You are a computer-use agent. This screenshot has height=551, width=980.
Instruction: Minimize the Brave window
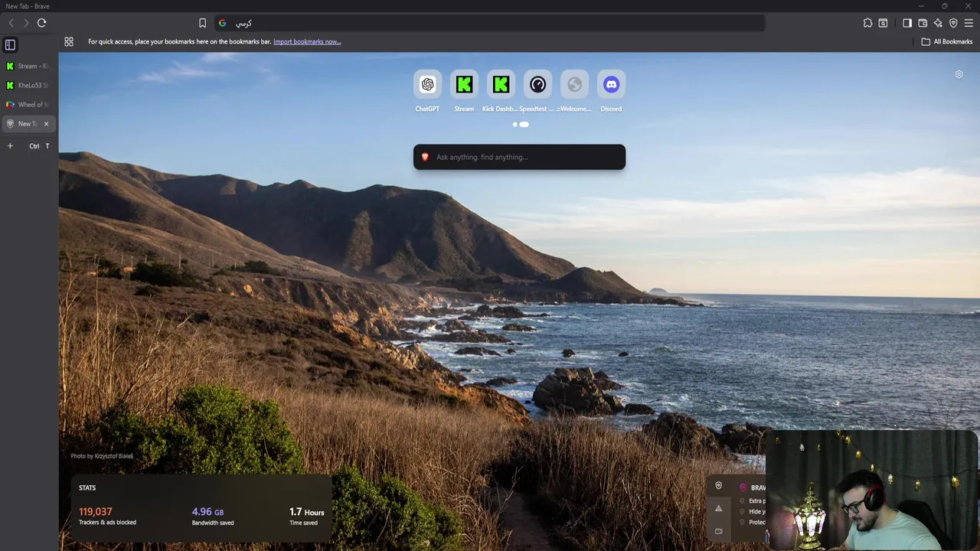tap(921, 6)
